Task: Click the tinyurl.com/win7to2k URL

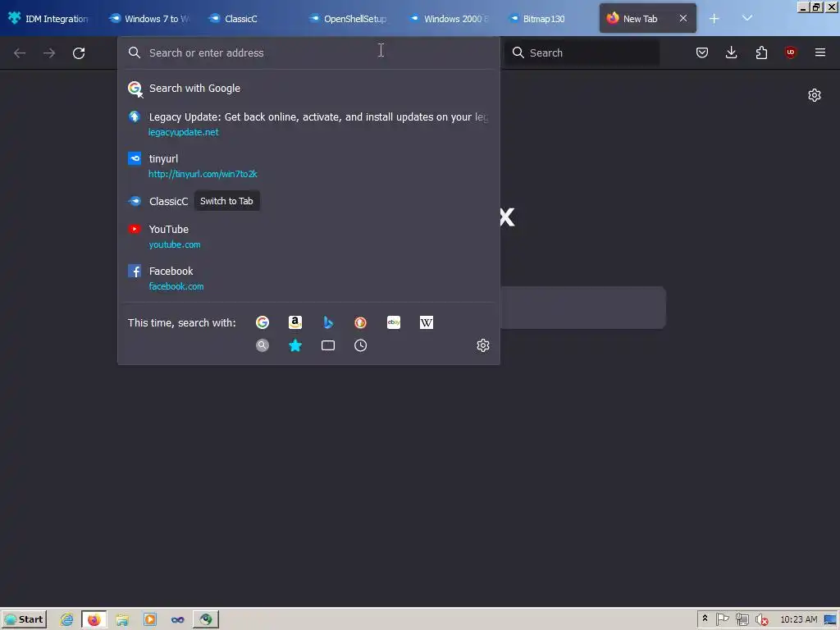Action: (203, 174)
